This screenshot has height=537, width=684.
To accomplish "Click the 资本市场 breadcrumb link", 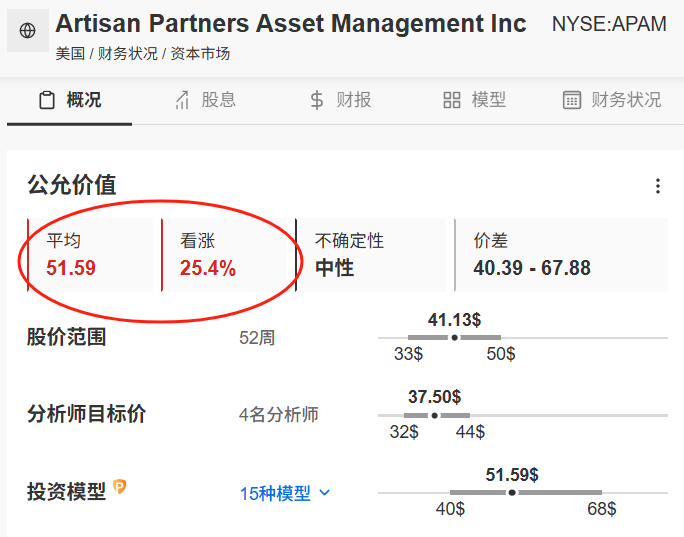I will (x=200, y=54).
